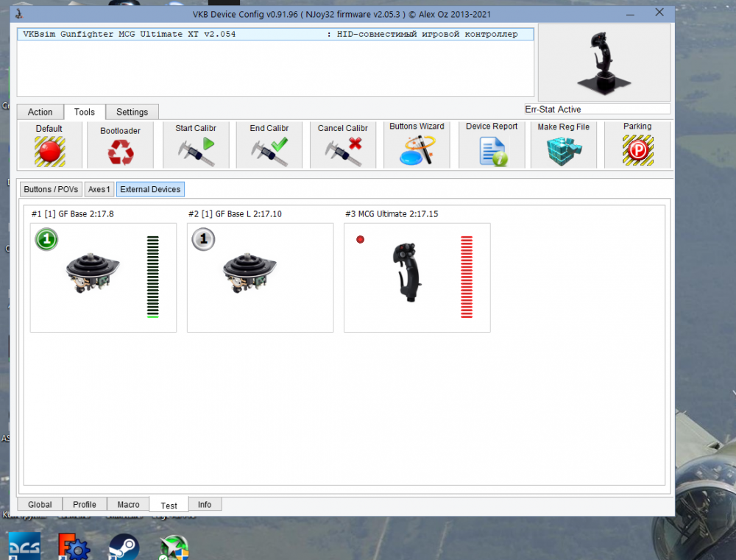Click the red status dot on MCG Ultimate
The image size is (736, 560).
360,239
